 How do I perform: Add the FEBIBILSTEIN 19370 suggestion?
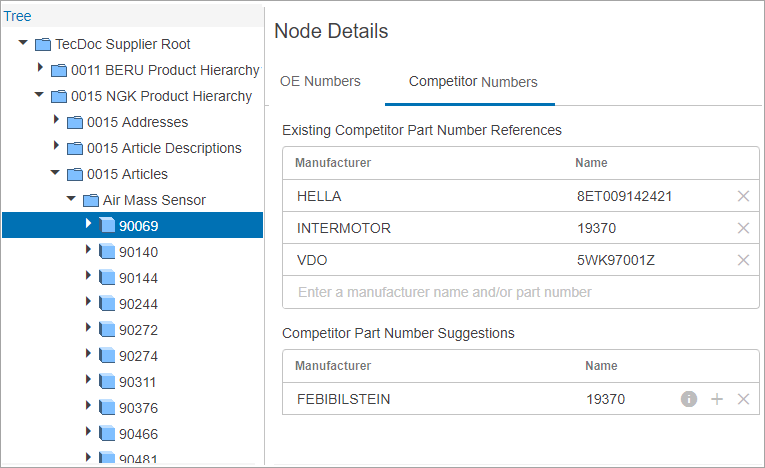pyautogui.click(x=717, y=399)
